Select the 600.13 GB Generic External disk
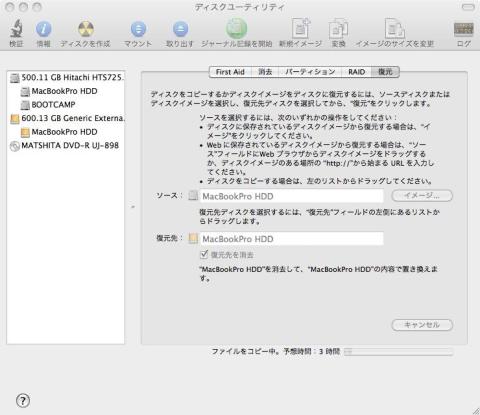Viewport: 480px width, 415px height. [x=66, y=118]
